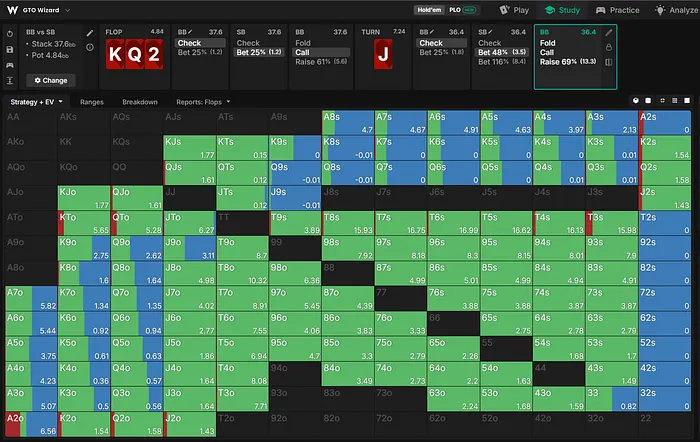Click the K8o hand cell

(x=84, y=274)
